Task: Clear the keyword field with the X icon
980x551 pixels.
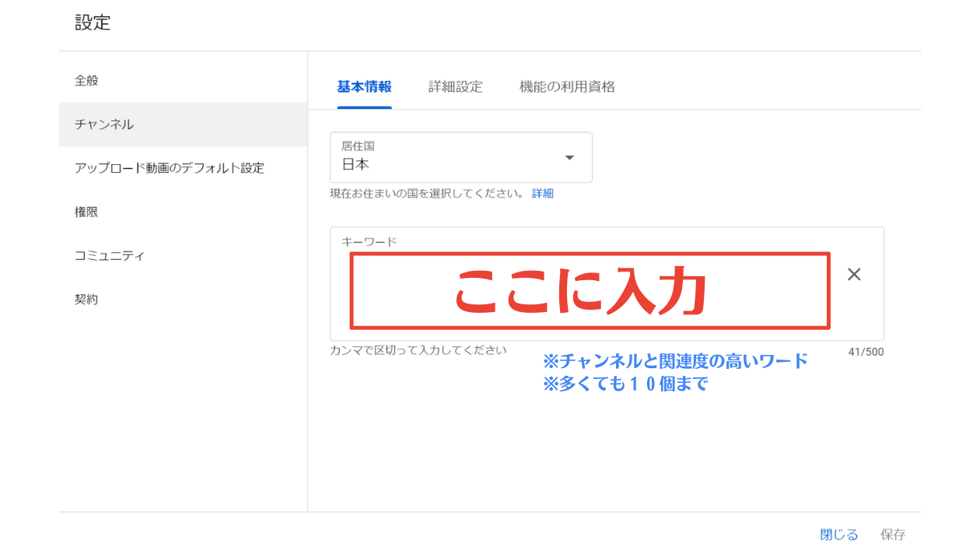Action: click(x=854, y=274)
